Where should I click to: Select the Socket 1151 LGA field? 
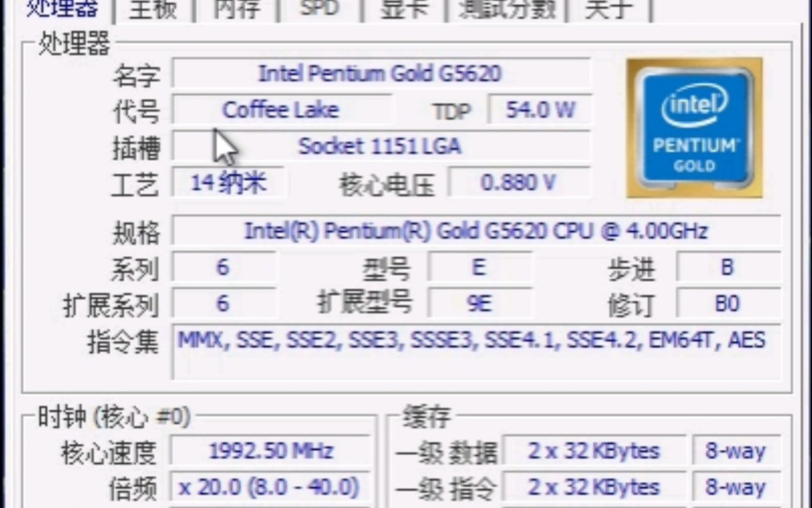point(381,146)
